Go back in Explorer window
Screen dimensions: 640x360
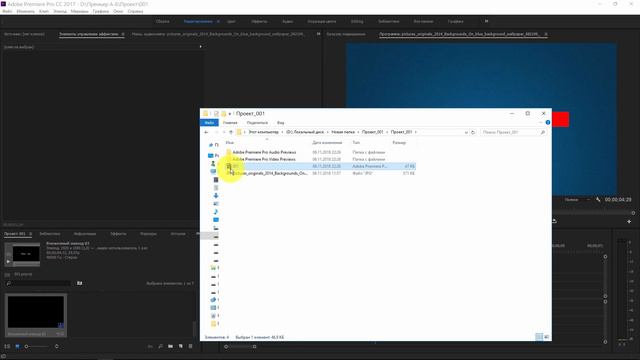206,132
